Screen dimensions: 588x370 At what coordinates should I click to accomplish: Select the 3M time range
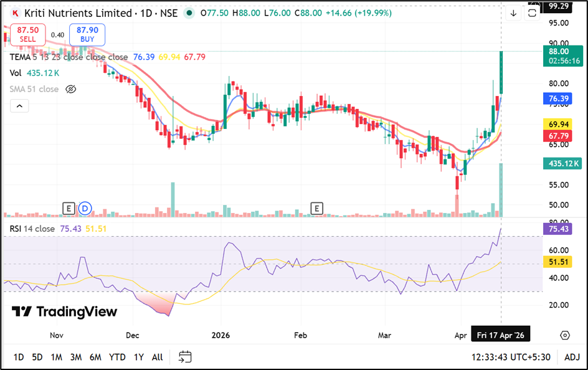pos(76,357)
